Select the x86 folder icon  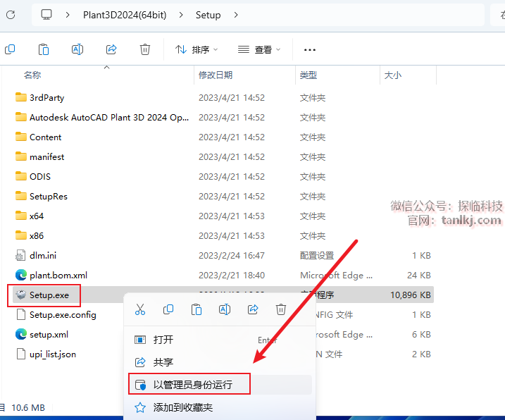tap(21, 235)
